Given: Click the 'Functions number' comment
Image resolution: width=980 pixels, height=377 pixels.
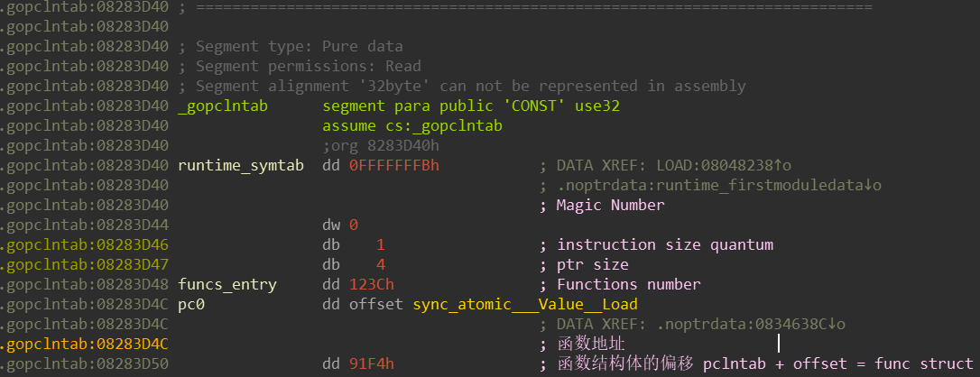Looking at the screenshot, I should (629, 285).
